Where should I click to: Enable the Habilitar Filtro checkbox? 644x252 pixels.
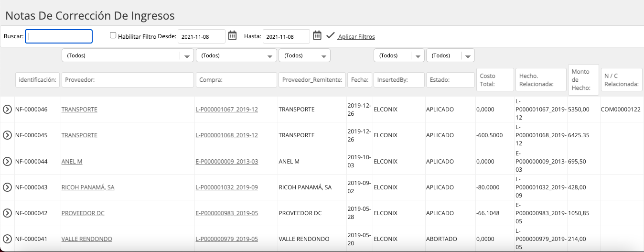(x=113, y=35)
